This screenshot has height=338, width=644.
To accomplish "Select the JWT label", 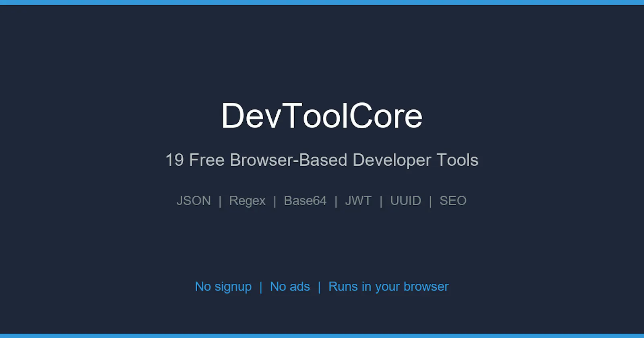I will click(358, 200).
